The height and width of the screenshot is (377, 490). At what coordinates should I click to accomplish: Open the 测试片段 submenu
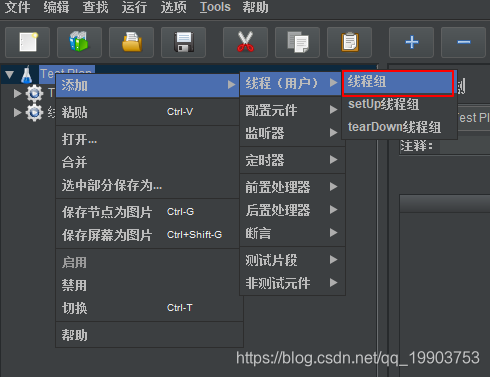point(292,260)
